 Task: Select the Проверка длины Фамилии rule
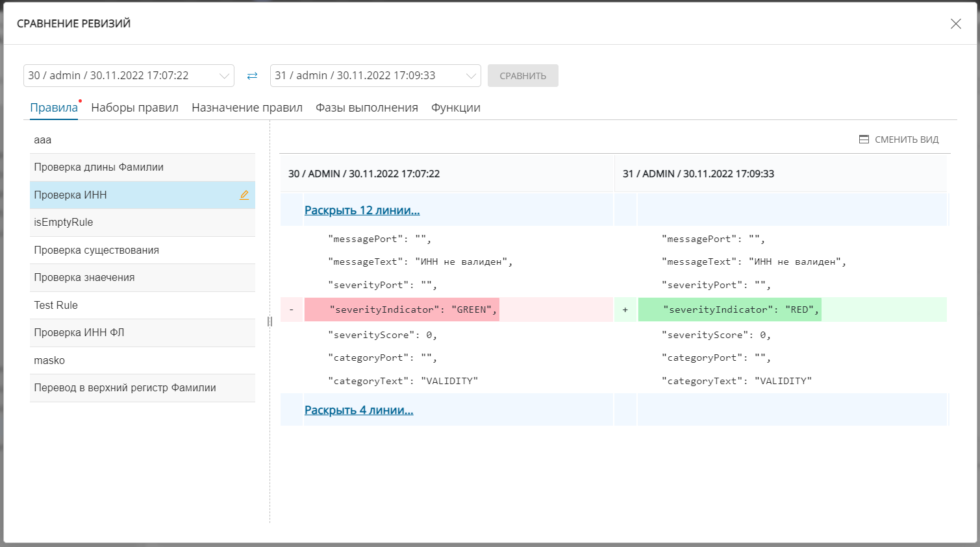click(x=99, y=167)
